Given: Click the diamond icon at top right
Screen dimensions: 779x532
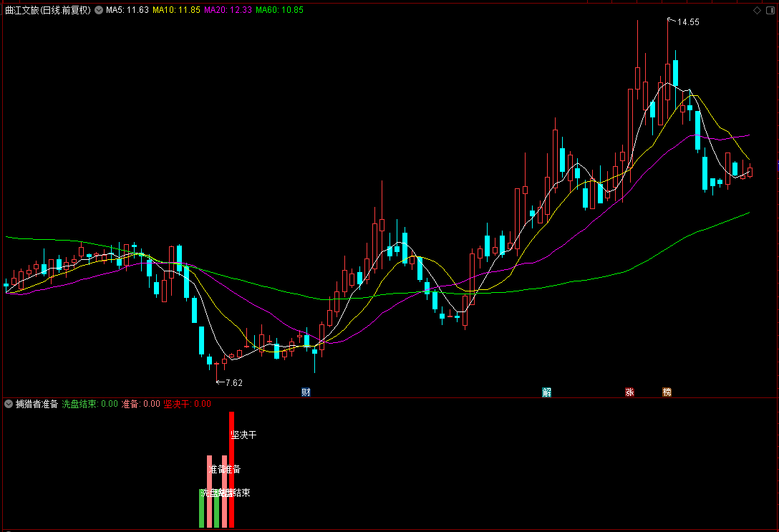Looking at the screenshot, I should tap(757, 11).
